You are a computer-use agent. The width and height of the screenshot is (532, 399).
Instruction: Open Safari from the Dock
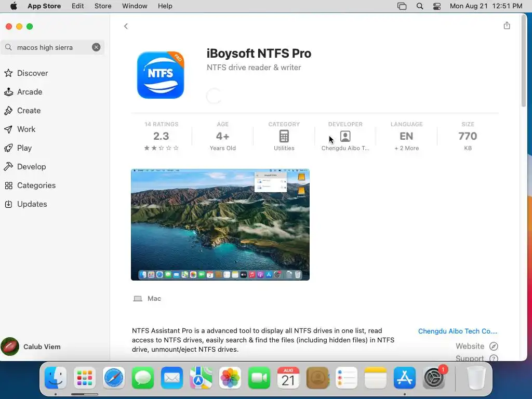tap(114, 377)
